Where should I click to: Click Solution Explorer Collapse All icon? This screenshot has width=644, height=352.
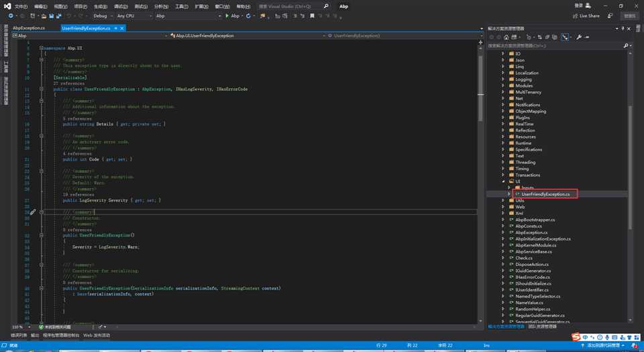coord(547,37)
